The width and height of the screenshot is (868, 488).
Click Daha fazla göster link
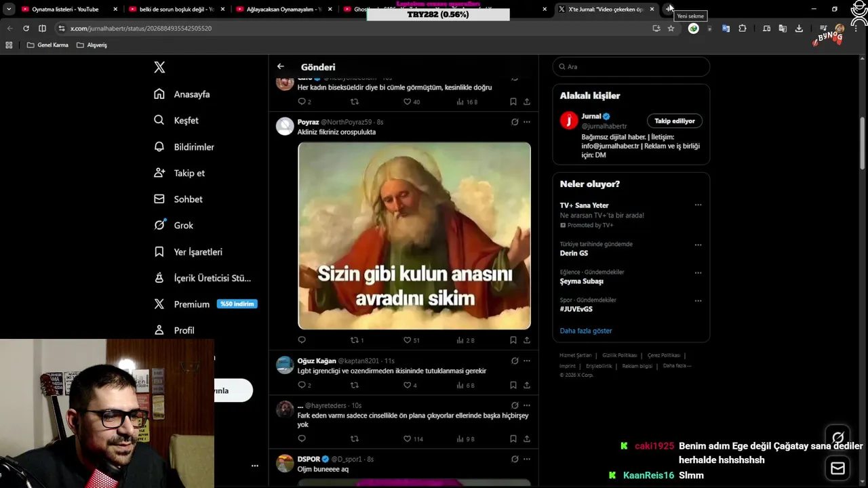[586, 331]
